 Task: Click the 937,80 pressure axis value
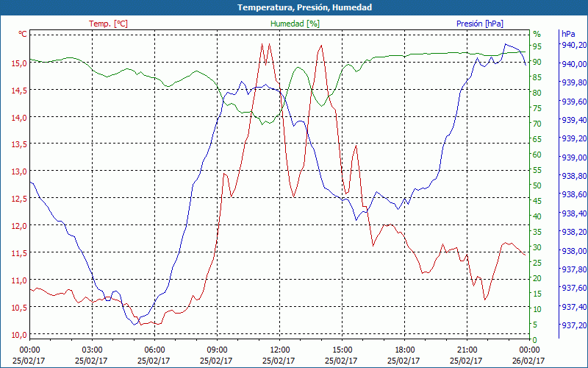[573, 269]
